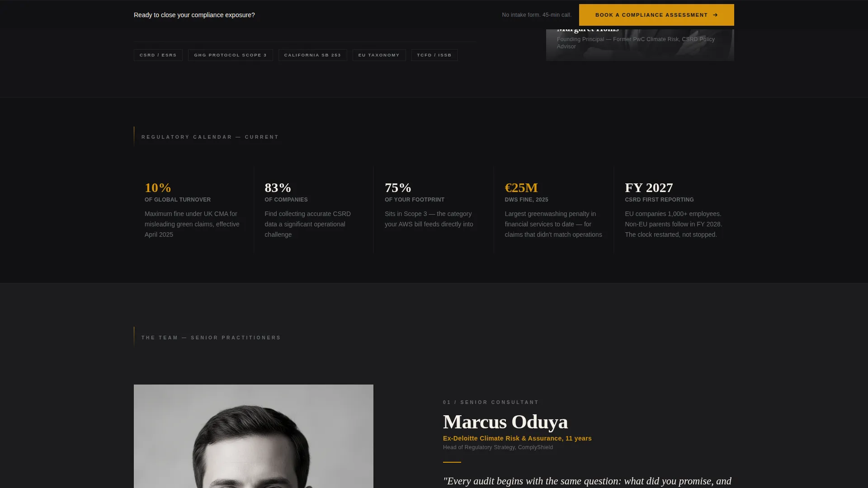The image size is (868, 488).
Task: Click Head of Regulatory Strategy, ComplyShield line
Action: click(x=498, y=447)
